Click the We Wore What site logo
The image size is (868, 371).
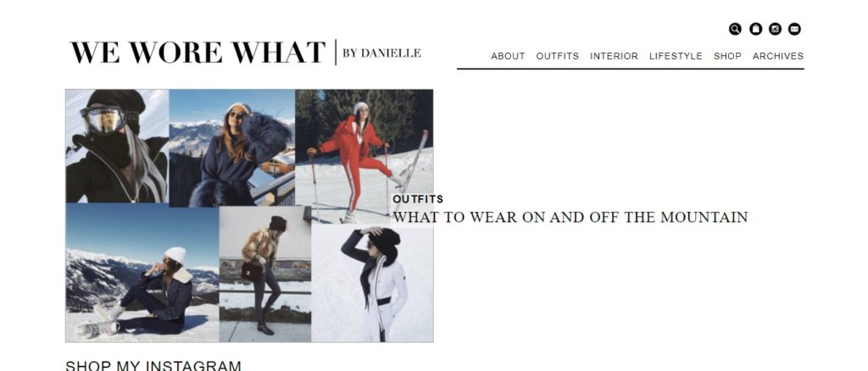pos(198,53)
